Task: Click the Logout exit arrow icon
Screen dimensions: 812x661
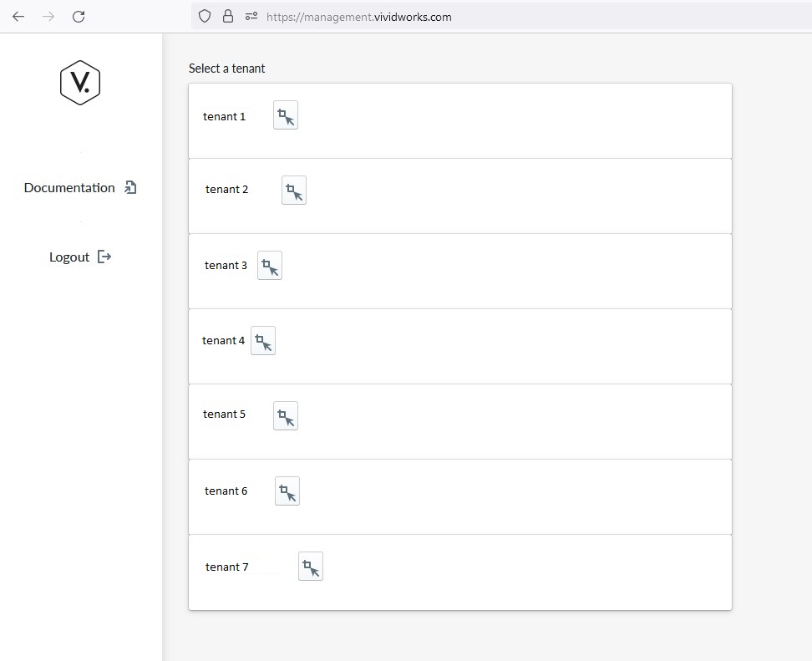Action: pos(104,257)
